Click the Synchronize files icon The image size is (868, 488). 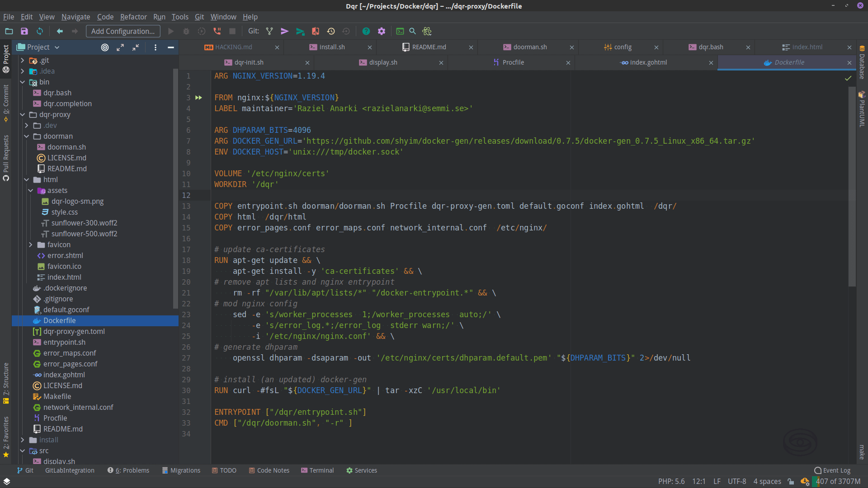[40, 31]
